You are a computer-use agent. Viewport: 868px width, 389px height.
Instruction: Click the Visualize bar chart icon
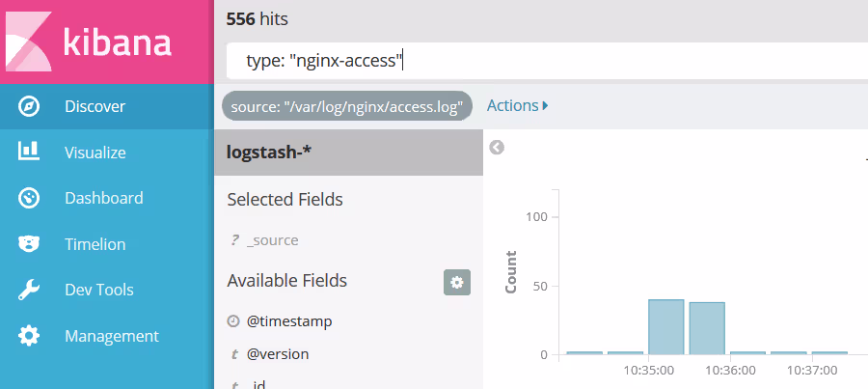pos(29,152)
